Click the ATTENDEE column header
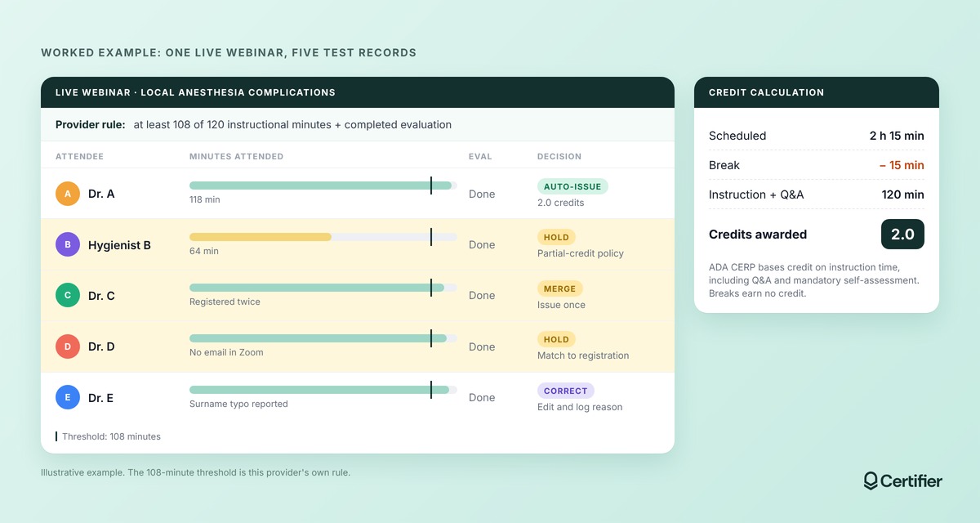 (79, 156)
